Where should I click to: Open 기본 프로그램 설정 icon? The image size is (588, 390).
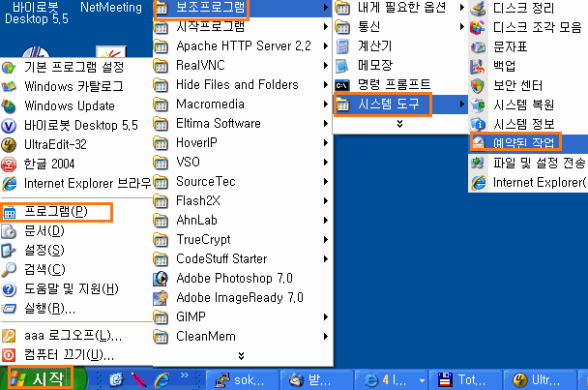pos(9,68)
